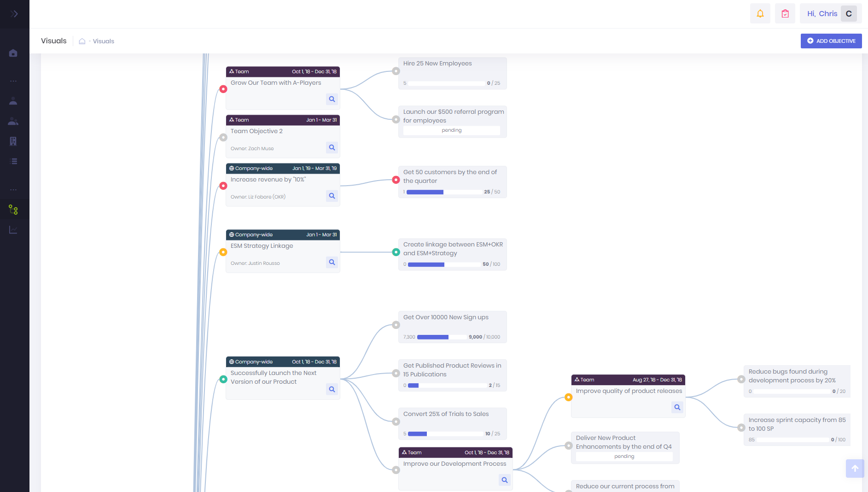Select the single-user icon in the sidebar

click(13, 101)
